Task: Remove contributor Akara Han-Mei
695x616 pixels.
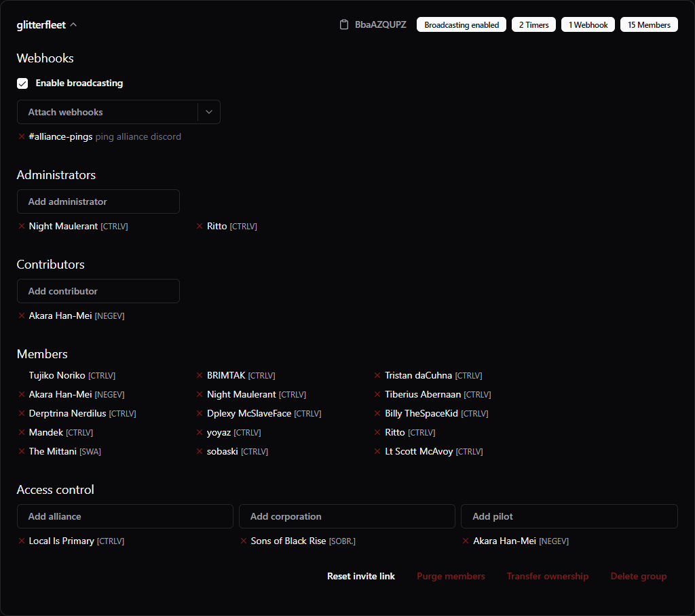Action: [x=22, y=315]
